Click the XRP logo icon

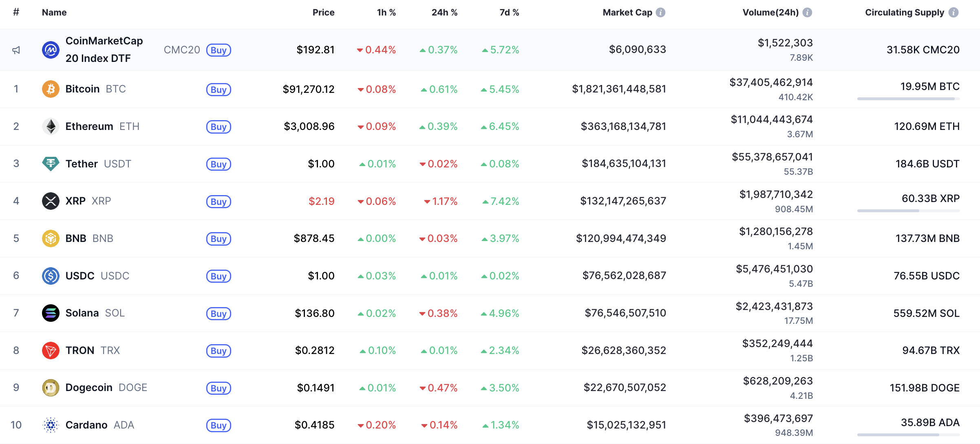pos(51,201)
